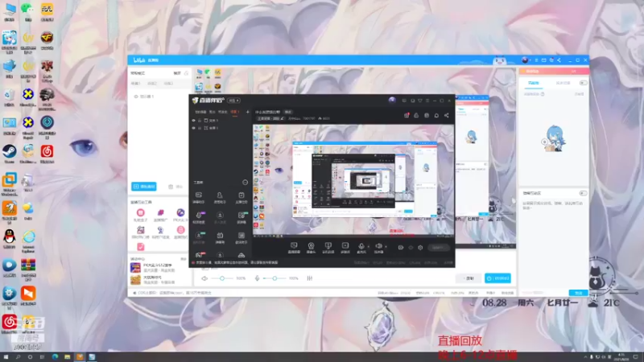Click the monitor capture icon in dark app toolbar

click(x=294, y=247)
